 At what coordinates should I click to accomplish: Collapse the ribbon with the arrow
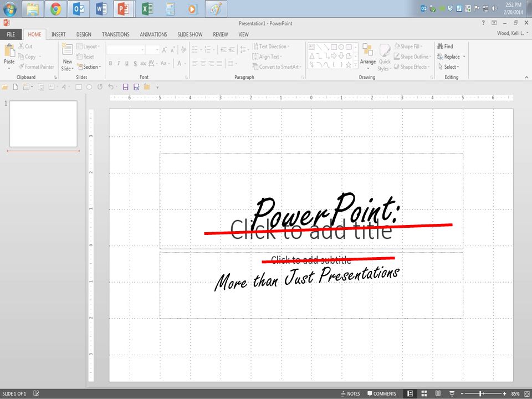[x=526, y=78]
